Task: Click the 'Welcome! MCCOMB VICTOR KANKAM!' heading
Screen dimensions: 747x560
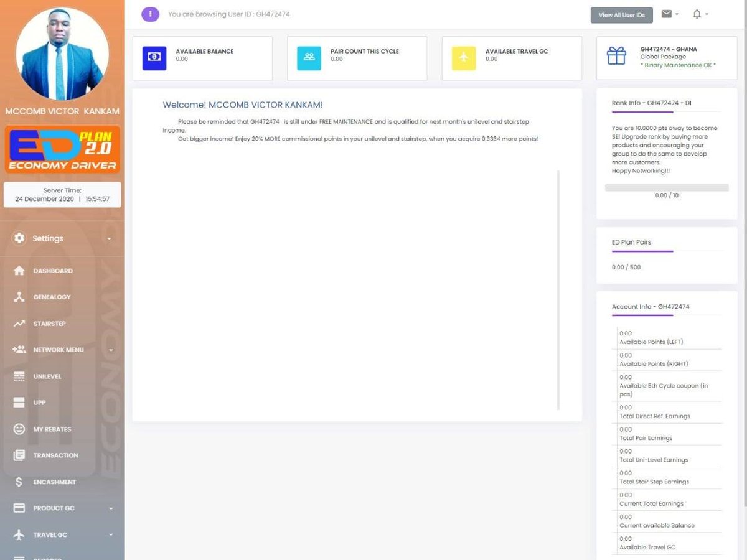Action: pos(243,105)
